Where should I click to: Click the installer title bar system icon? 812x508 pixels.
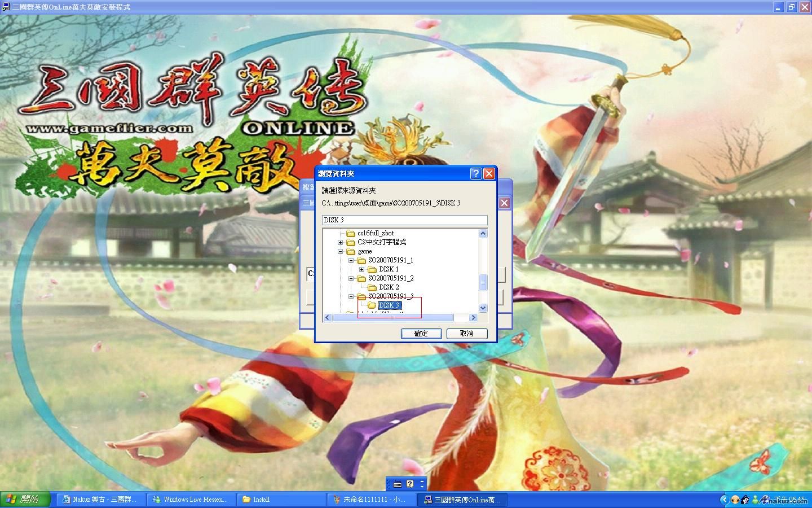pos(6,7)
